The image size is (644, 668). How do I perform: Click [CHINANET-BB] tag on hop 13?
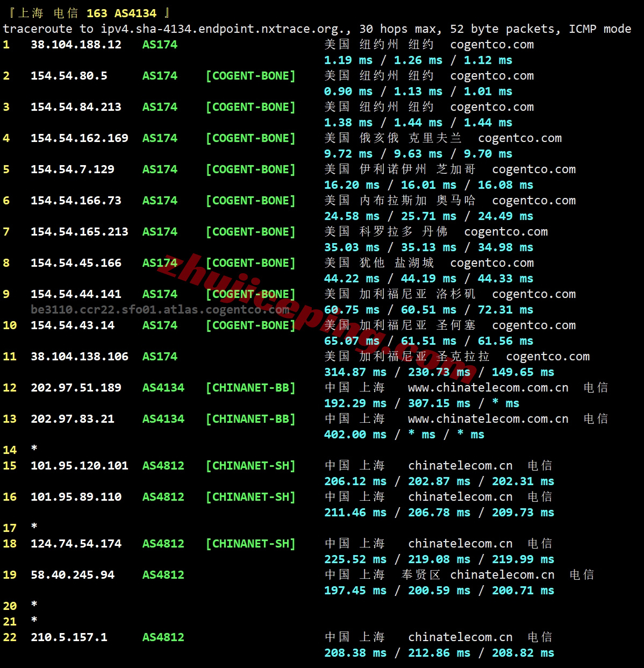[x=251, y=419]
